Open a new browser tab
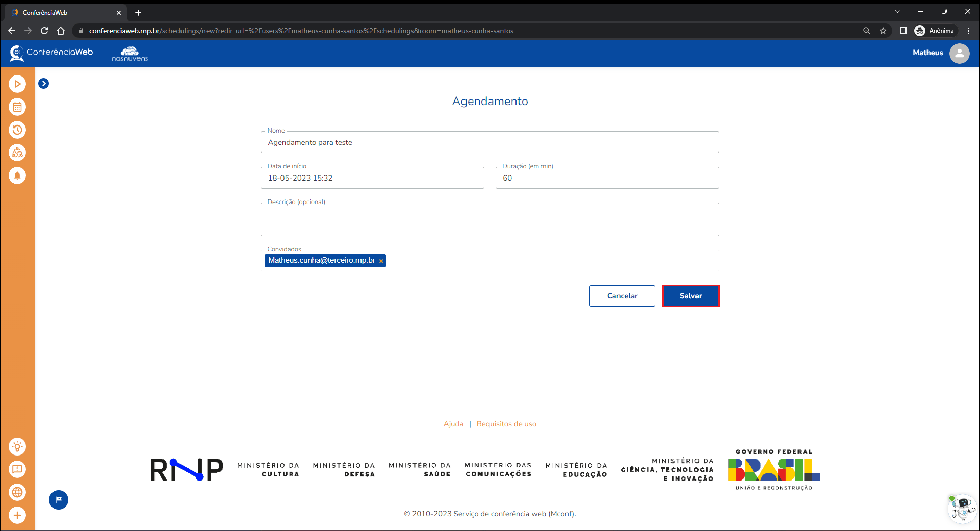 point(138,13)
